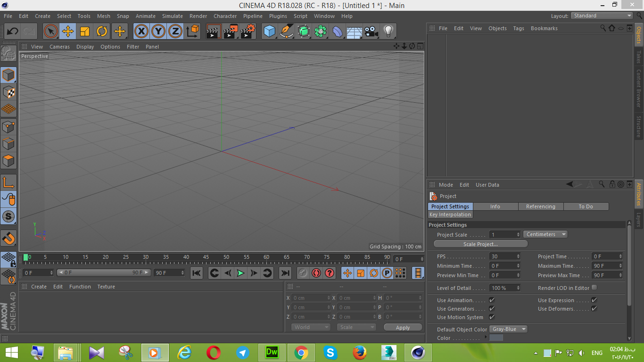Activate the Move tool in top toolbar

68,32
